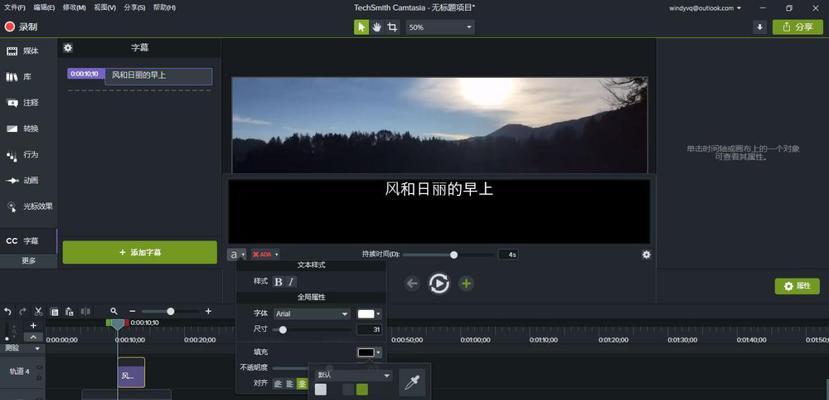
Task: Click the 4s duration input field
Action: pyautogui.click(x=508, y=255)
